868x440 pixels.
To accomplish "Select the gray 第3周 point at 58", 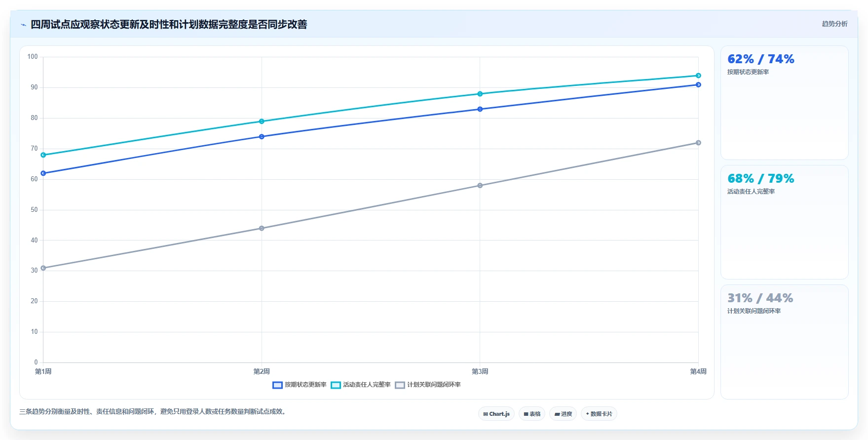I will tap(480, 186).
